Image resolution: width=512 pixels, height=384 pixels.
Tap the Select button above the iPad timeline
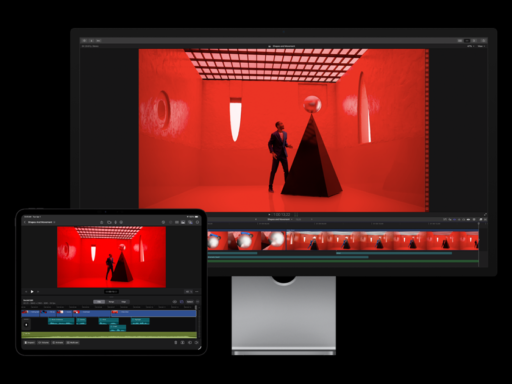point(190,302)
